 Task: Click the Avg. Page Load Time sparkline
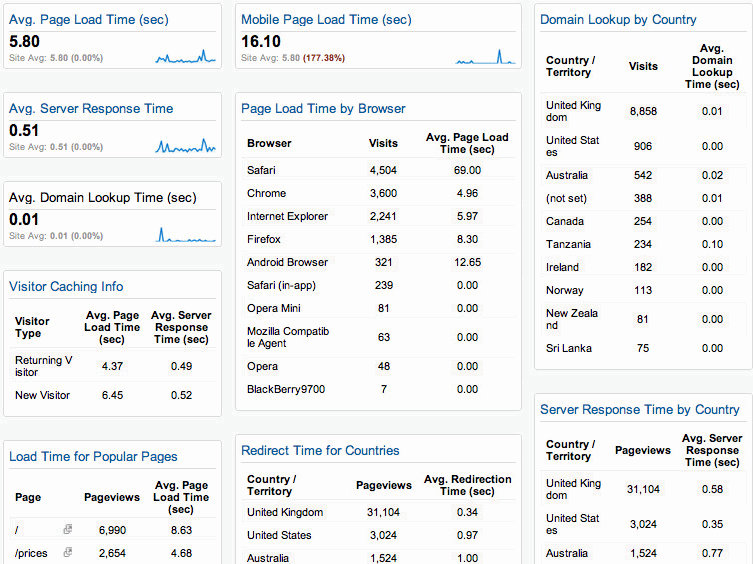tap(186, 57)
